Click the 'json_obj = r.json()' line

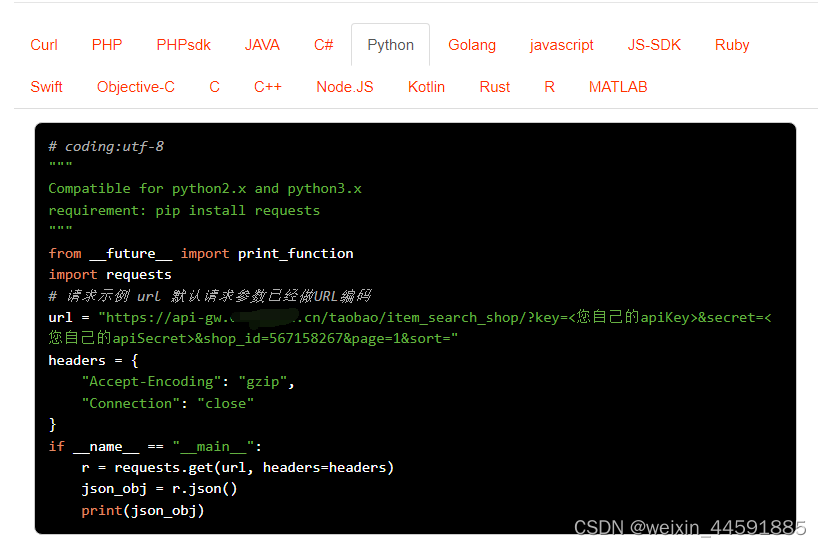pyautogui.click(x=159, y=489)
